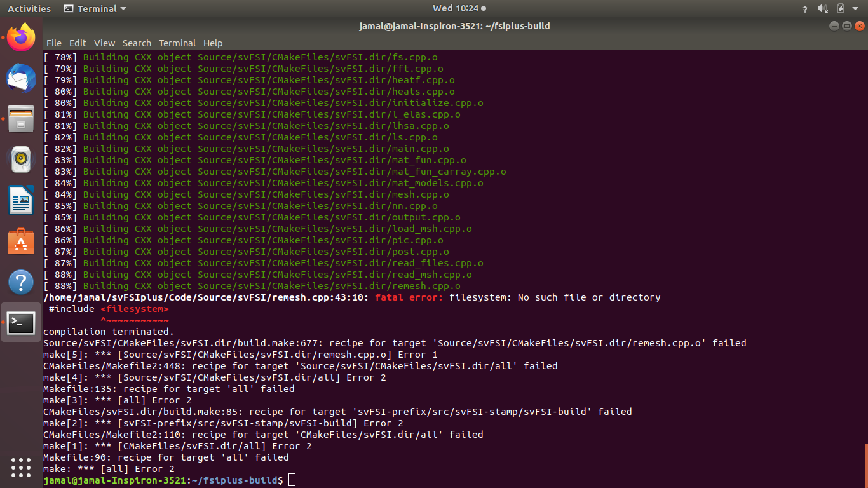The width and height of the screenshot is (868, 488).
Task: Open the Help menu
Action: click(x=213, y=43)
